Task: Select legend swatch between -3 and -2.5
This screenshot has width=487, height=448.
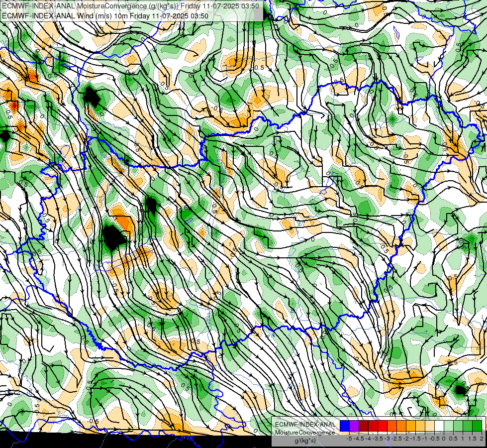Action: point(392,426)
